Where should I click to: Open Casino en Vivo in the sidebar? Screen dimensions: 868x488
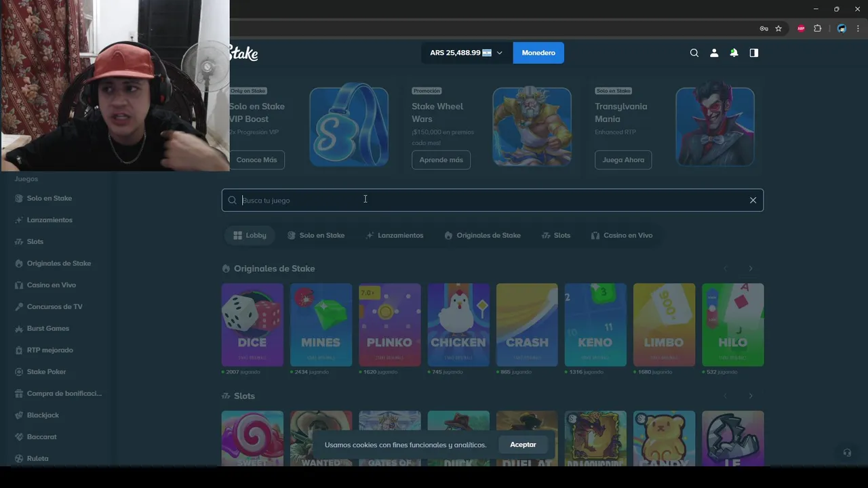[x=45, y=285]
